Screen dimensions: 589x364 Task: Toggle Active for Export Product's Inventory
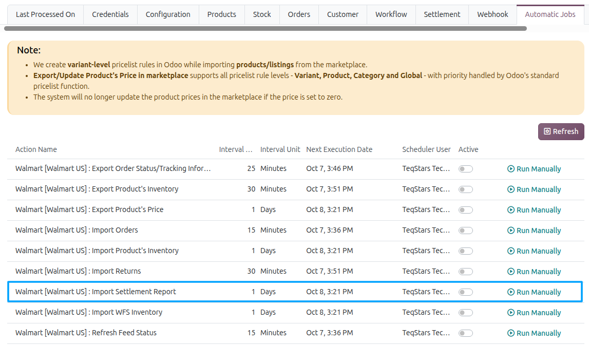465,189
